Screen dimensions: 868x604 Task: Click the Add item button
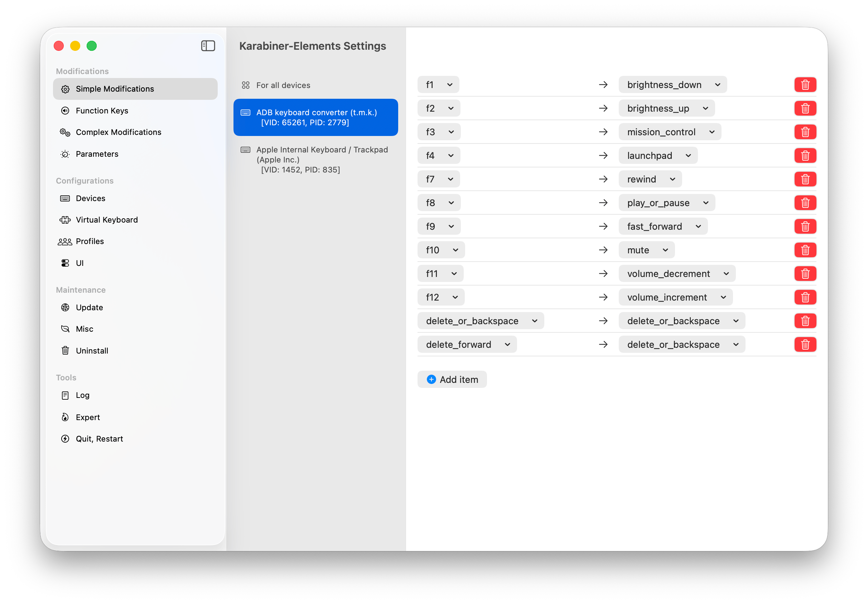(x=452, y=379)
